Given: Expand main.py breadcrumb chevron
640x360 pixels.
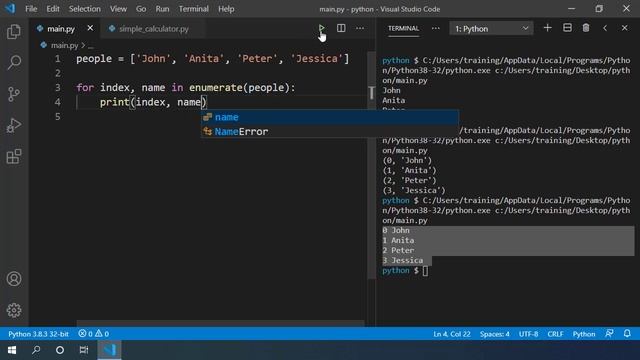Looking at the screenshot, I should [x=83, y=45].
